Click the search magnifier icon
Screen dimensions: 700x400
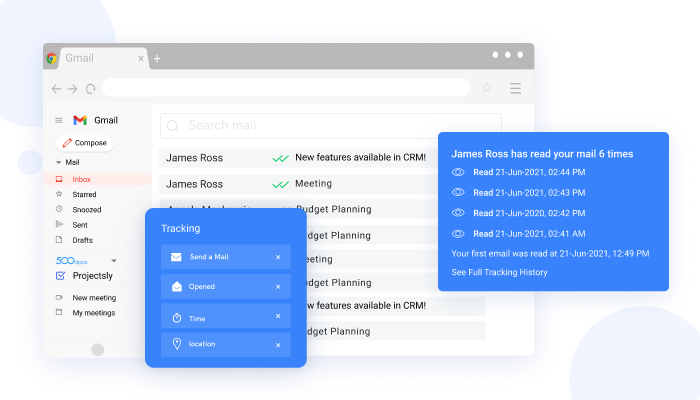(x=173, y=126)
